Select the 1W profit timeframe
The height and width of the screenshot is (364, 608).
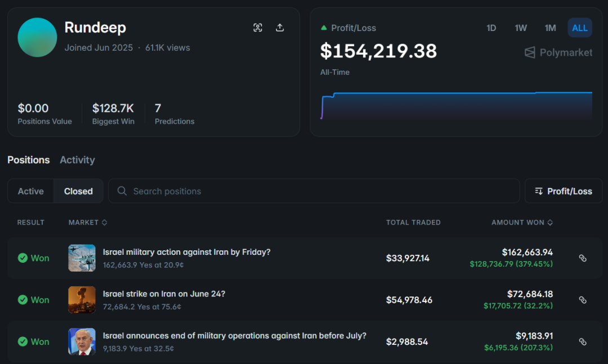tap(521, 28)
